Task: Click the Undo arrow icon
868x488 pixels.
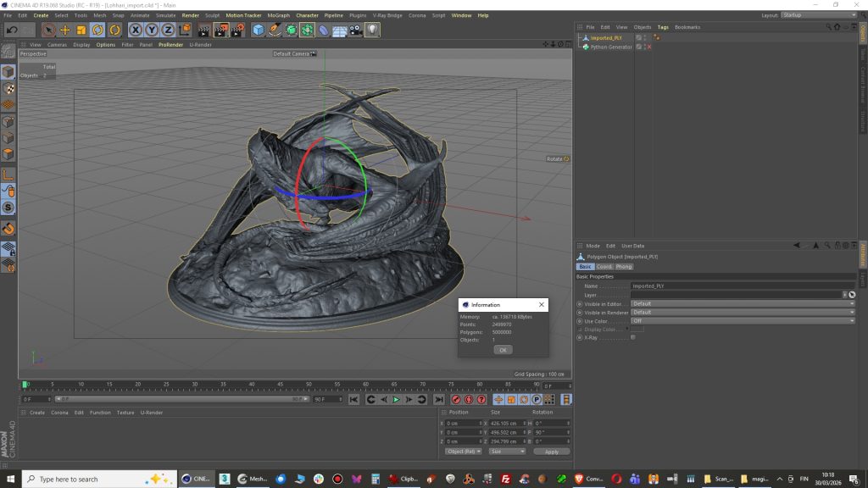Action: tap(12, 30)
